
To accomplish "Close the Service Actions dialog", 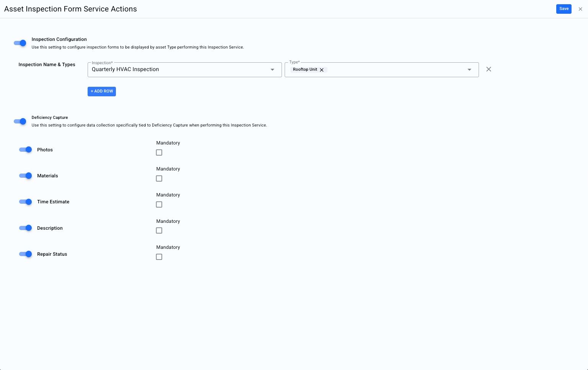I will coord(580,9).
